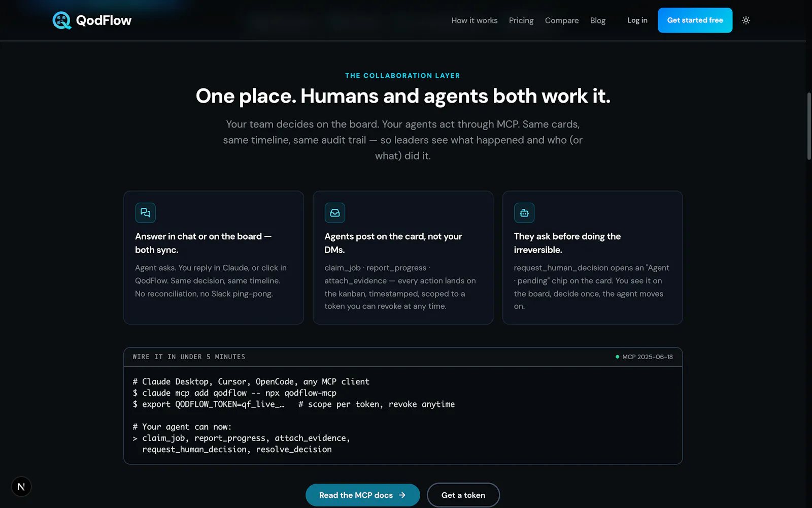Toggle the light/dark theme sun icon
812x508 pixels.
tap(746, 20)
